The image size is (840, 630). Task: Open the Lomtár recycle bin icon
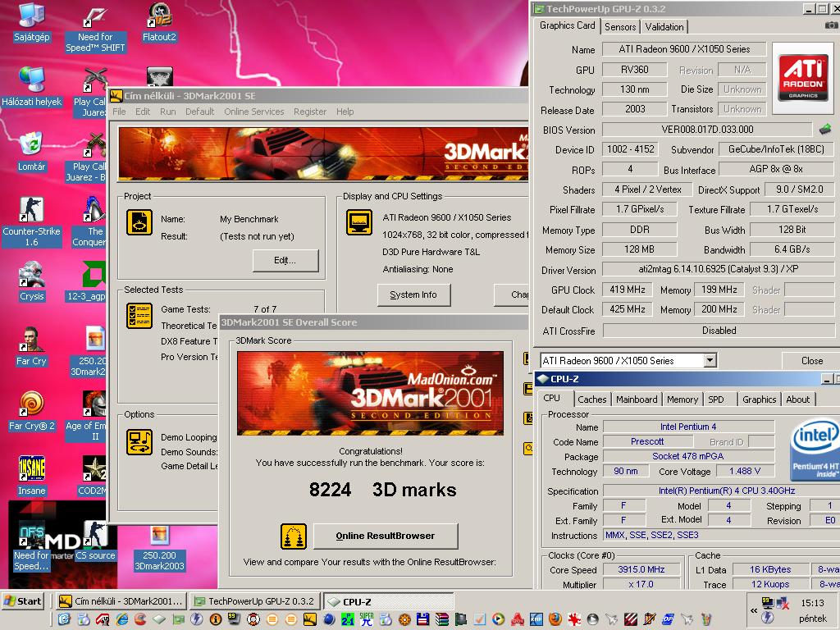pyautogui.click(x=32, y=152)
